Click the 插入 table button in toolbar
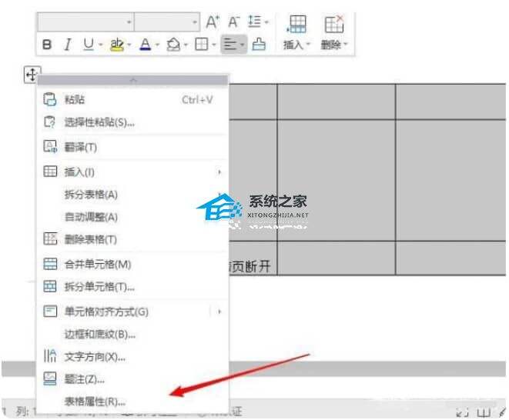The image size is (509, 420). pyautogui.click(x=296, y=32)
